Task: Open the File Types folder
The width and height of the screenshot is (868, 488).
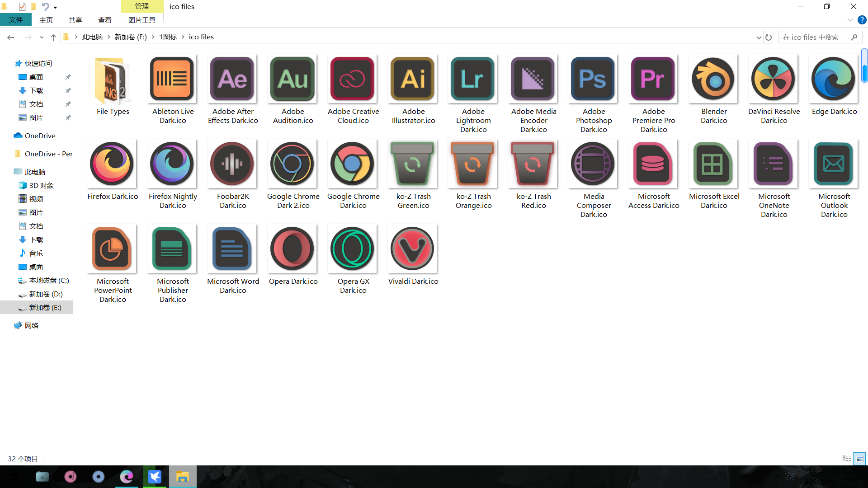Action: (x=113, y=80)
